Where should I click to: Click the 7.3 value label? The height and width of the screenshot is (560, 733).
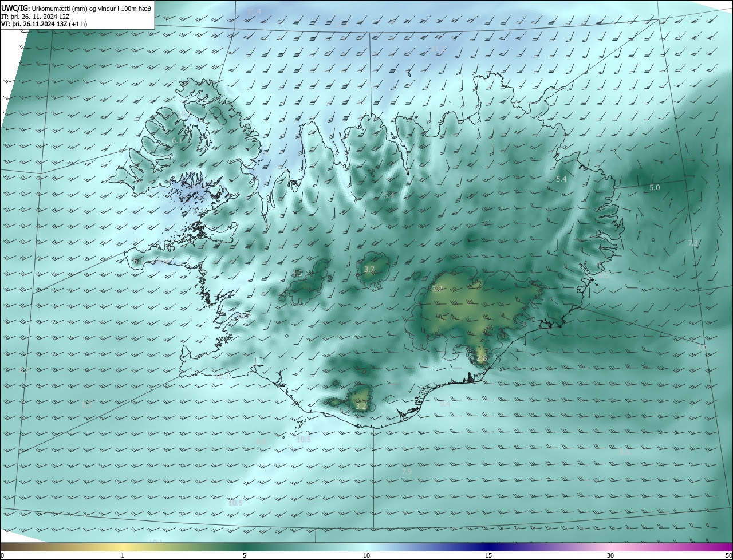pyautogui.click(x=693, y=243)
